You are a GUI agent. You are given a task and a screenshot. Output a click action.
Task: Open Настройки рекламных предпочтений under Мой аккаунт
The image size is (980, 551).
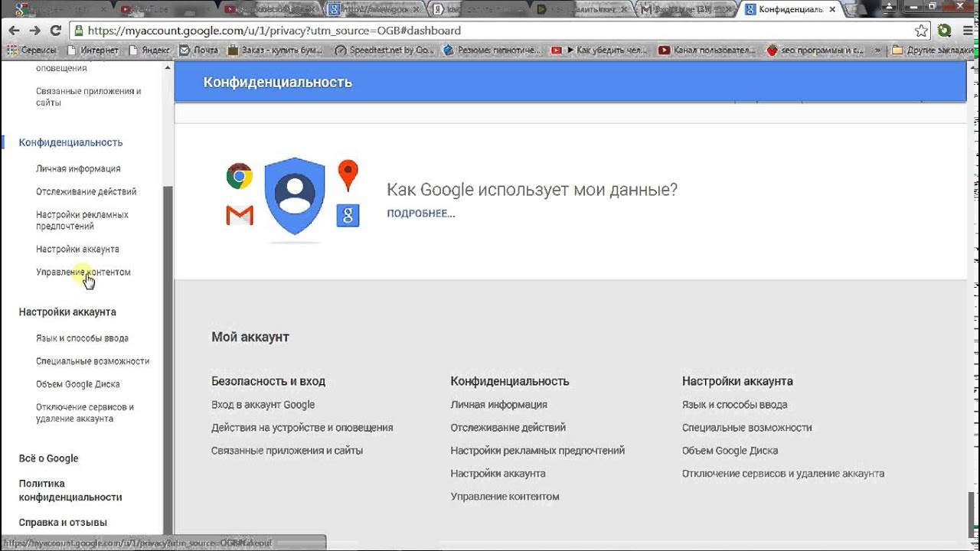[x=537, y=450]
